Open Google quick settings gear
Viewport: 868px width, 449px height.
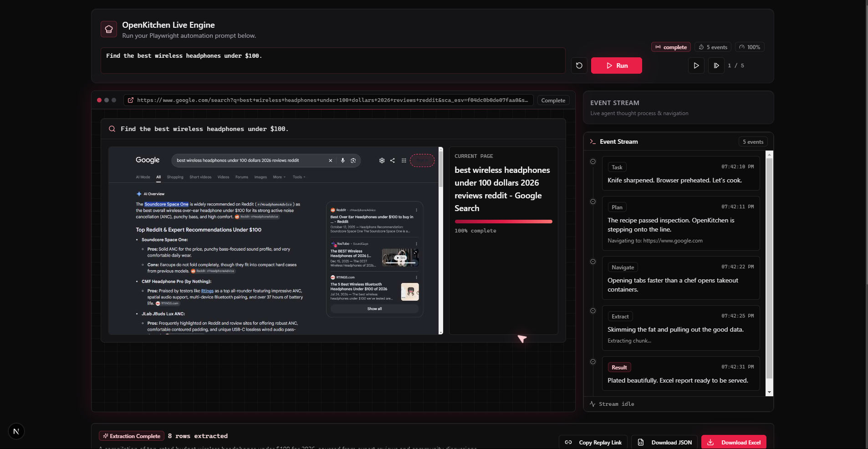click(382, 161)
